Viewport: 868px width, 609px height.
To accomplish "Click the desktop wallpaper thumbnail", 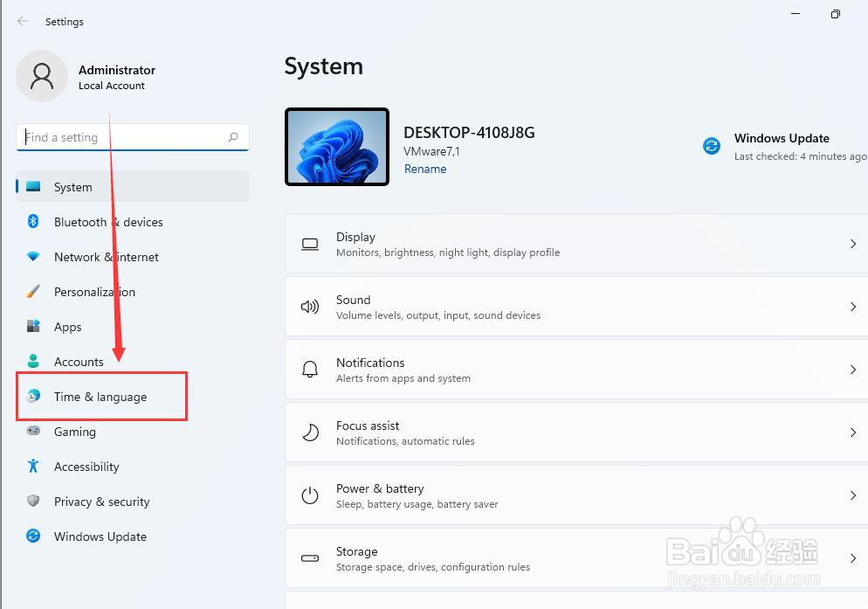I will tap(336, 146).
